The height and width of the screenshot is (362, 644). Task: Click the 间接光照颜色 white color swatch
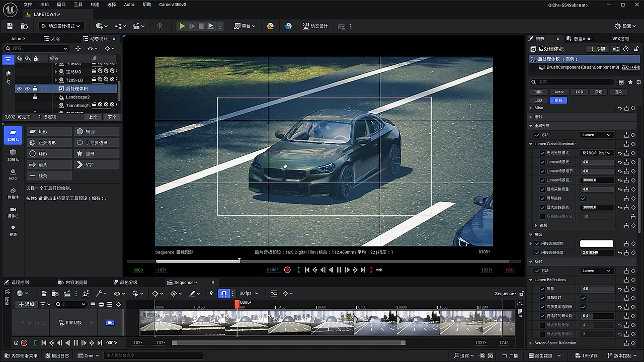(x=597, y=243)
